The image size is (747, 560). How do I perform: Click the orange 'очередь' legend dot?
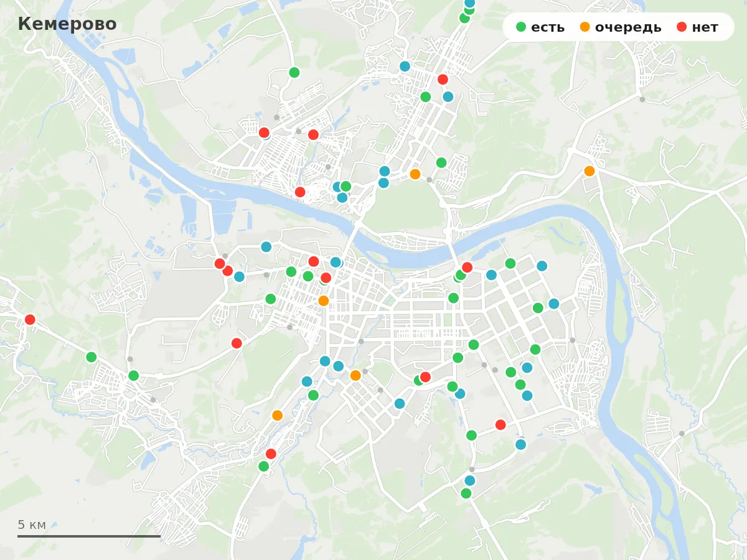(585, 27)
